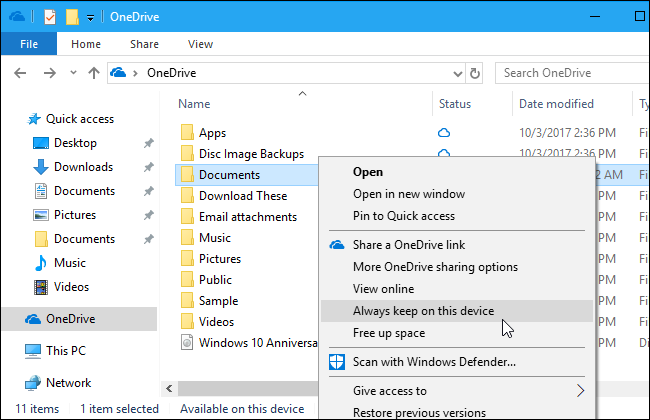The height and width of the screenshot is (420, 650).
Task: Click the pin icon next to Pictures
Action: (148, 216)
